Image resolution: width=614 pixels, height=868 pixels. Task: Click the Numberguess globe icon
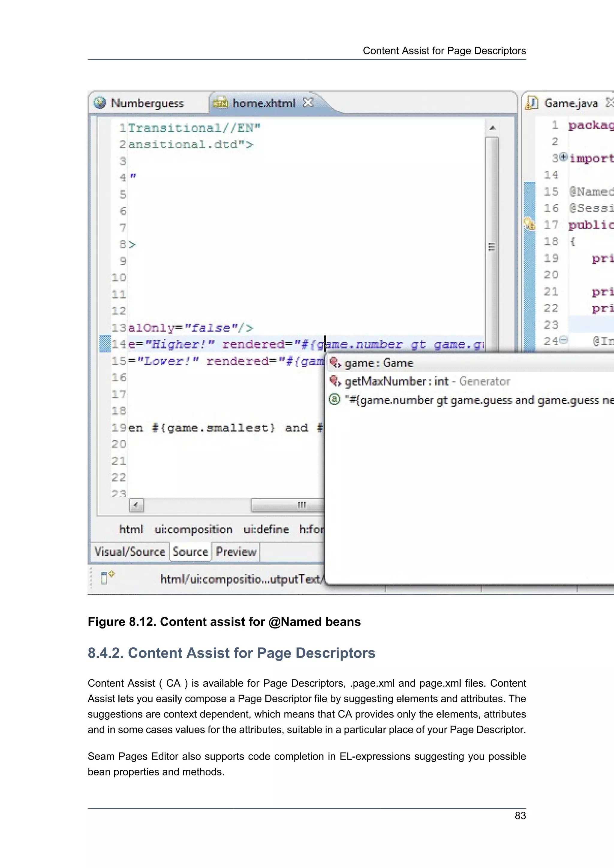click(x=100, y=103)
